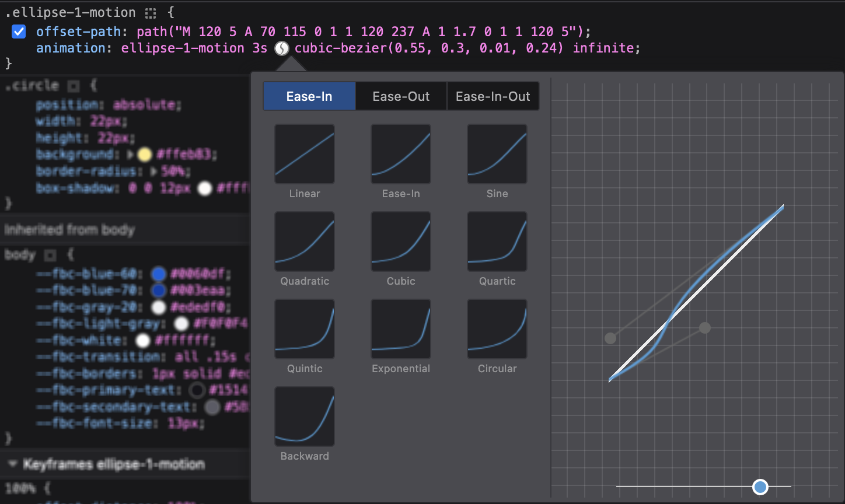Click the cubic-bezier(0.55, 0.3, 0.01, 0.24) value
This screenshot has width=845, height=504.
click(429, 48)
